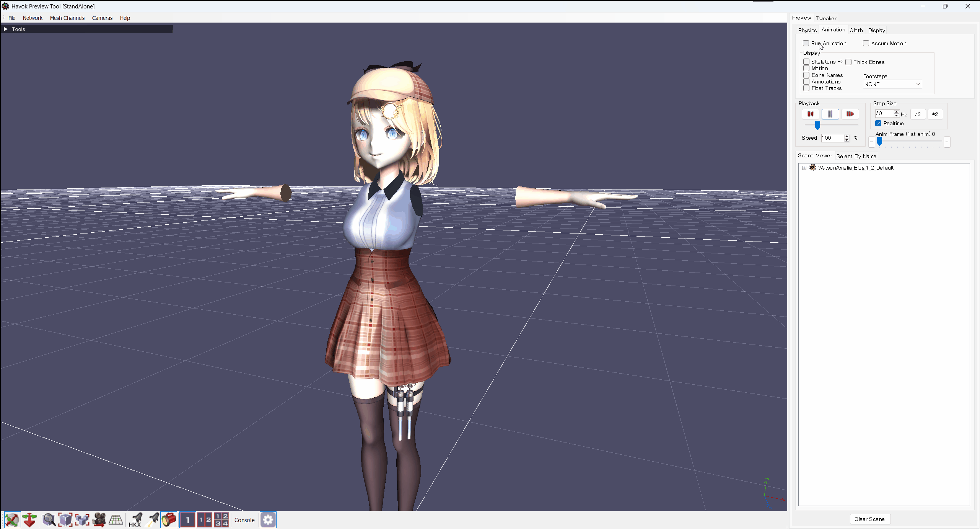Viewport: 980px width, 529px height.
Task: Select WatsonAmelia_Blog_1_2_Default in scene tree
Action: 856,168
